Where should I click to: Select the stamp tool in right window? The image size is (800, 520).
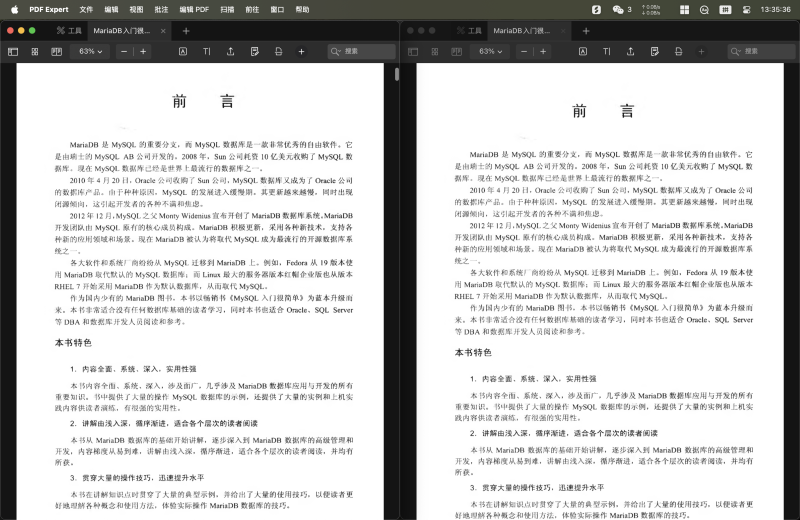coord(677,51)
